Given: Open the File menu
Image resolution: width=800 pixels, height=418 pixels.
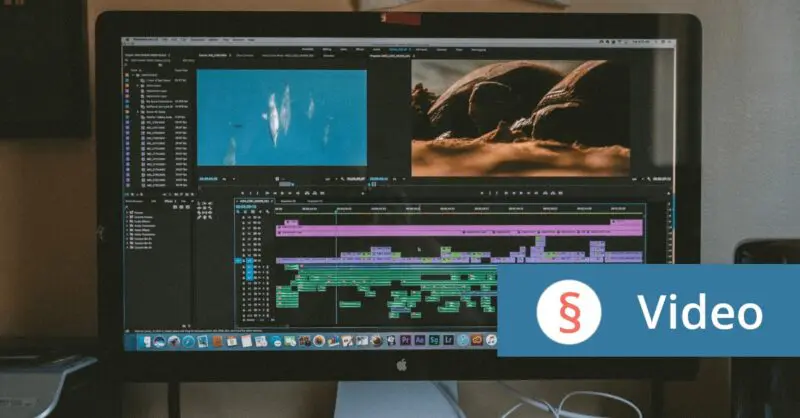Looking at the screenshot, I should [x=164, y=39].
